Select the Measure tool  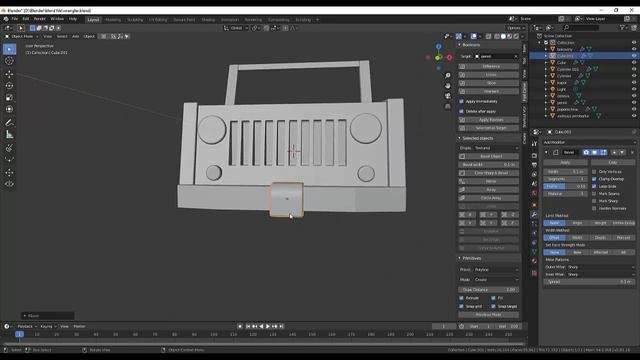click(x=9, y=135)
